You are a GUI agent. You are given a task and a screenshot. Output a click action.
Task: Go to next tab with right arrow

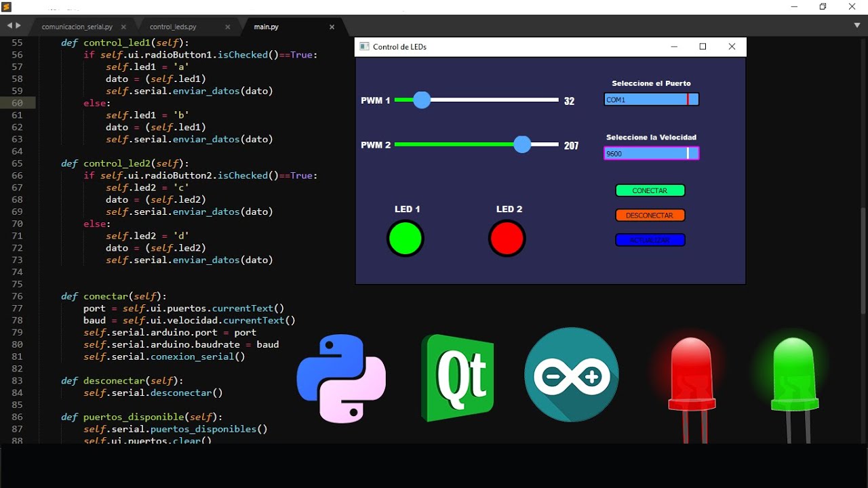(18, 25)
